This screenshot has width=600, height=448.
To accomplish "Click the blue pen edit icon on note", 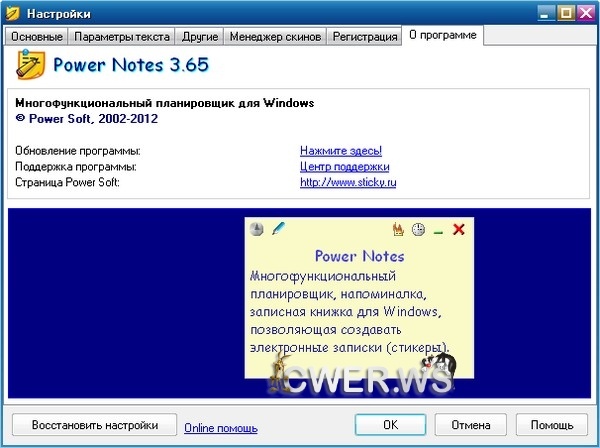I will click(x=278, y=229).
